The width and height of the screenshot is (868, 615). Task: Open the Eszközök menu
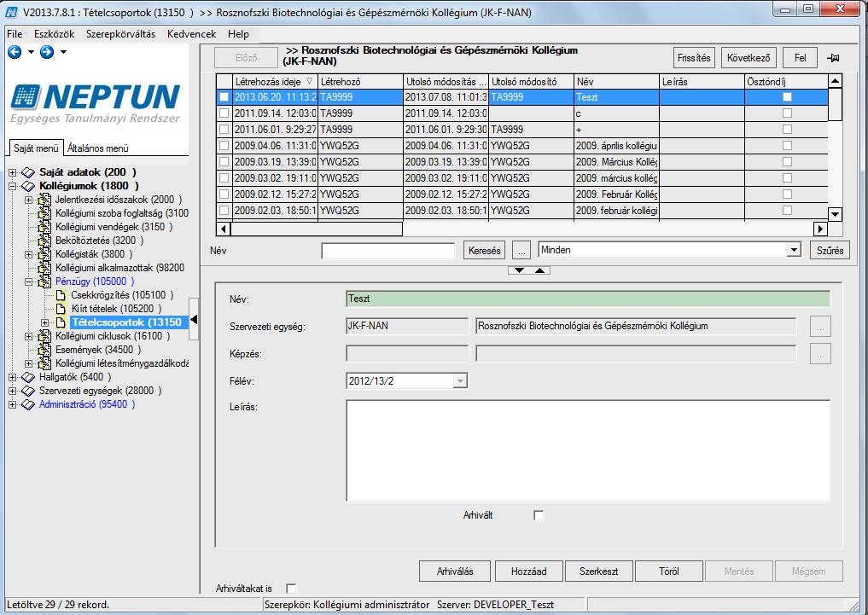tap(55, 34)
